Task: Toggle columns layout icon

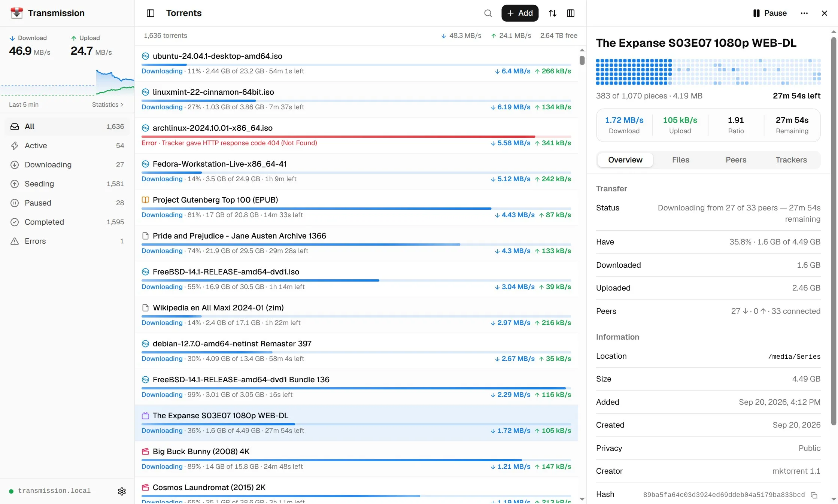Action: click(571, 13)
